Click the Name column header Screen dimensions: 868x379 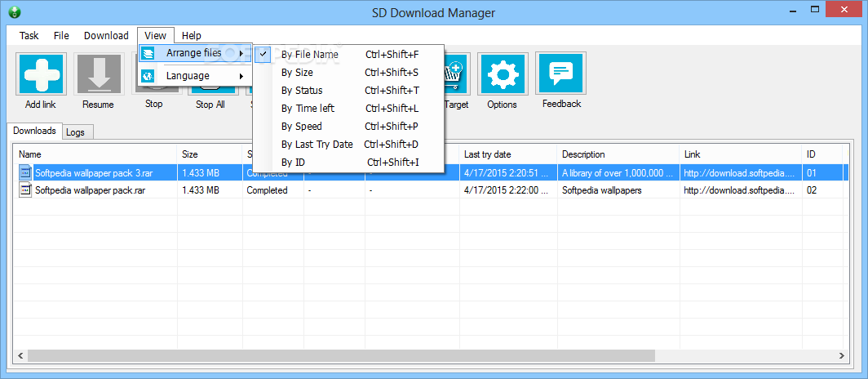coord(95,154)
